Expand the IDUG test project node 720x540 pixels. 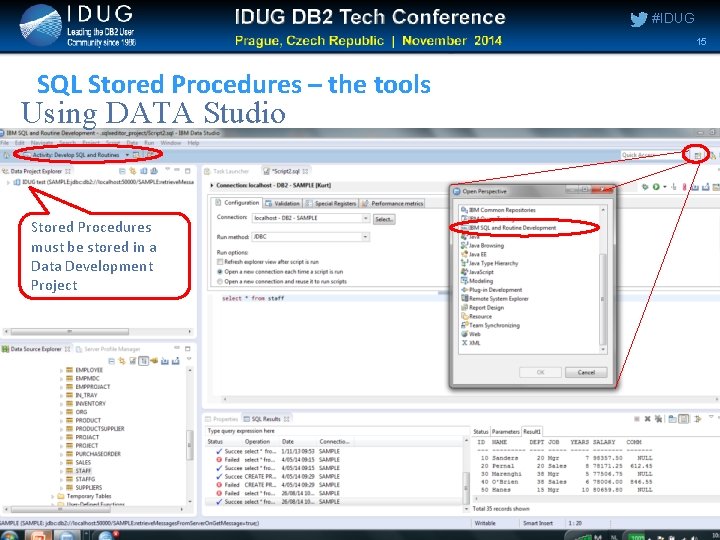pos(8,182)
